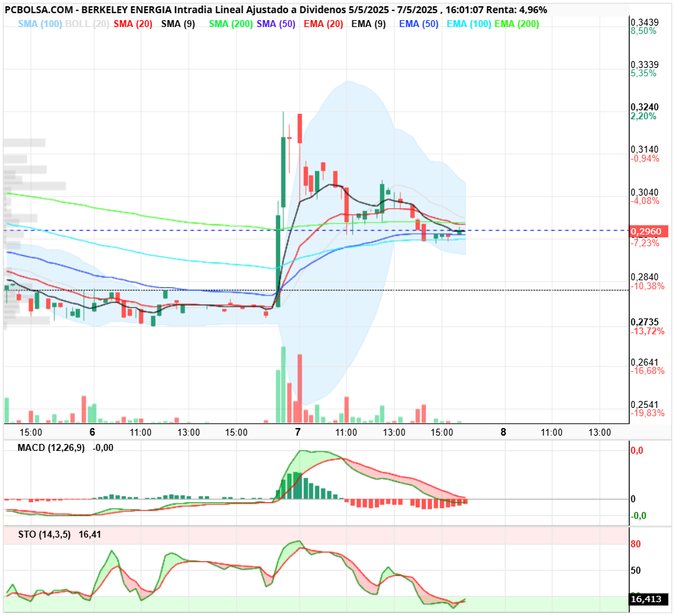This screenshot has width=675, height=616.
Task: Click the black EMA (9) legend label
Action: coord(368,24)
